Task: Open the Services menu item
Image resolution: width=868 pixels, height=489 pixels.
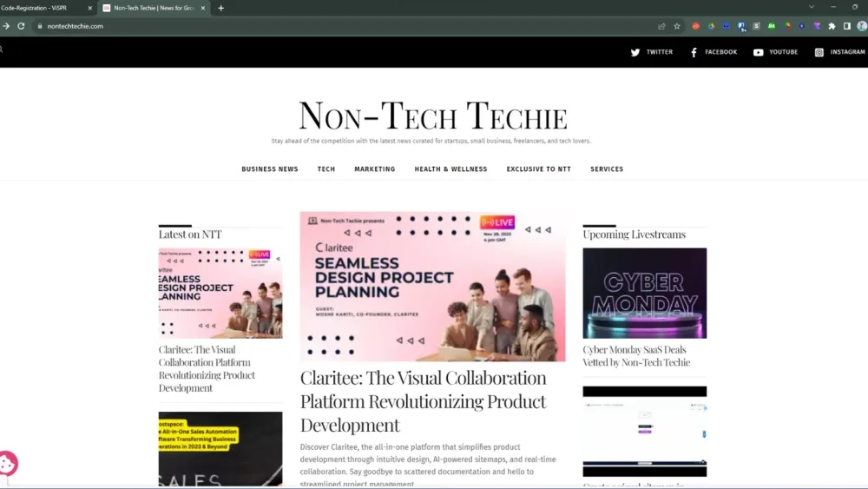Action: tap(607, 169)
